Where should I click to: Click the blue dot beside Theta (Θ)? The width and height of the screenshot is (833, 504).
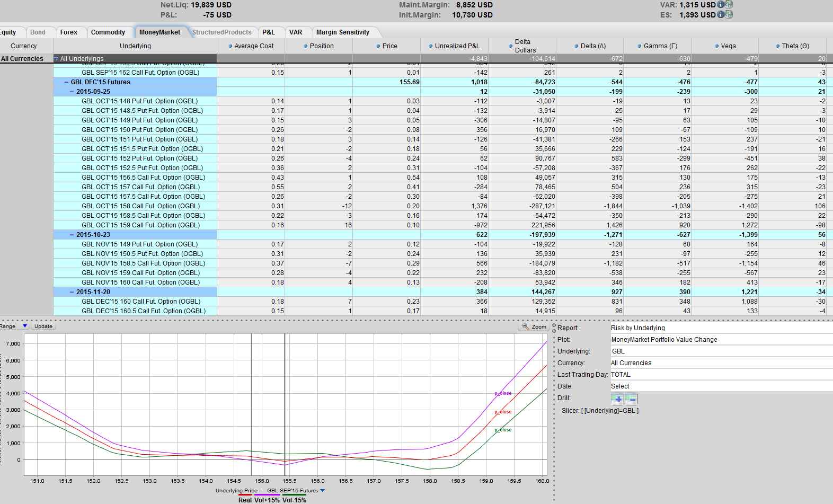(777, 46)
